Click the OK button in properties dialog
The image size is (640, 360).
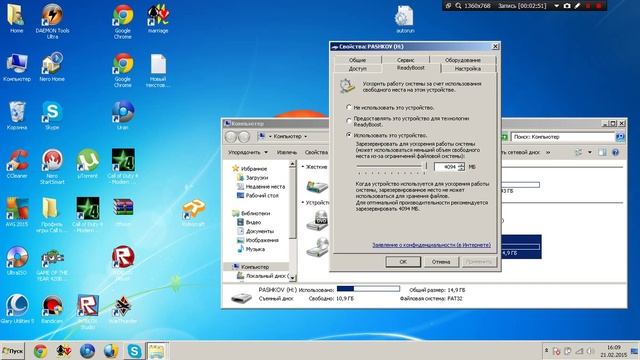coord(403,262)
